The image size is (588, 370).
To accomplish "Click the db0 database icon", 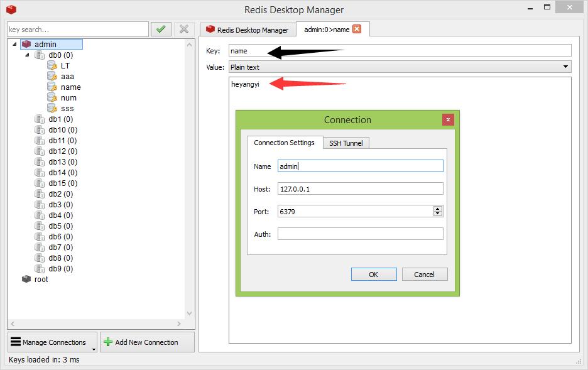I will click(x=40, y=55).
